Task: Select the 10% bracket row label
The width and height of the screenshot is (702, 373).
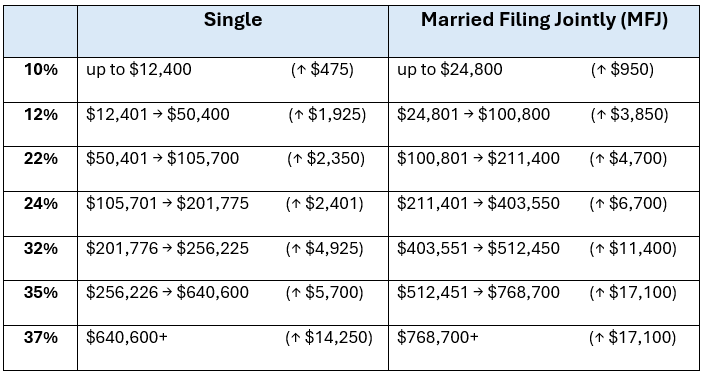Action: click(41, 70)
